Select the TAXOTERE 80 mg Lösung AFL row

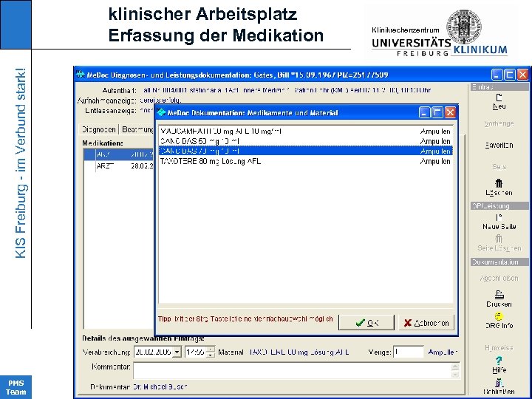pos(305,161)
